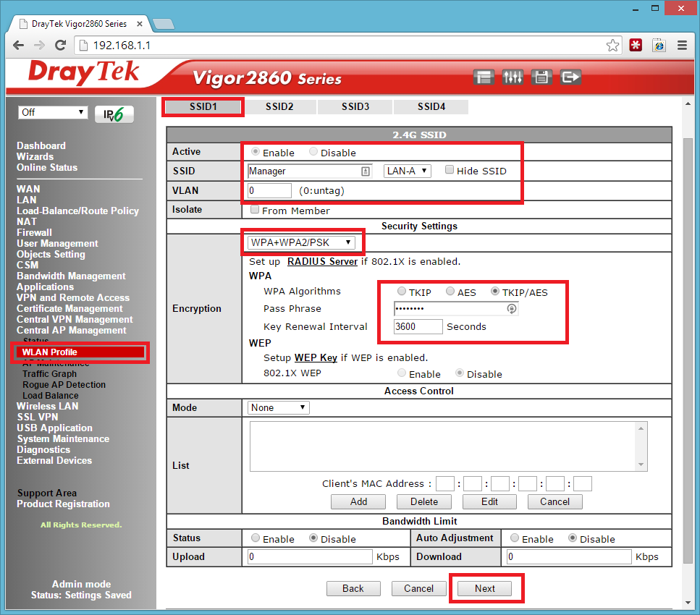
Task: Switch to the SSID1 tab
Action: tap(203, 107)
